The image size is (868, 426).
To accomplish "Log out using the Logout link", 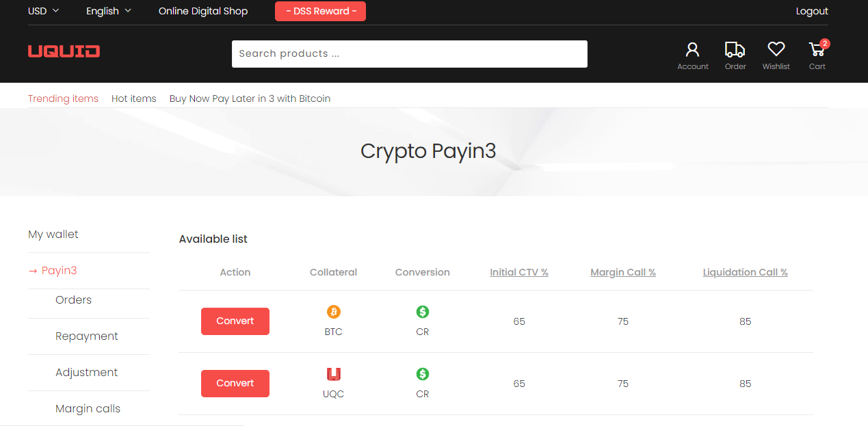I will [x=812, y=11].
